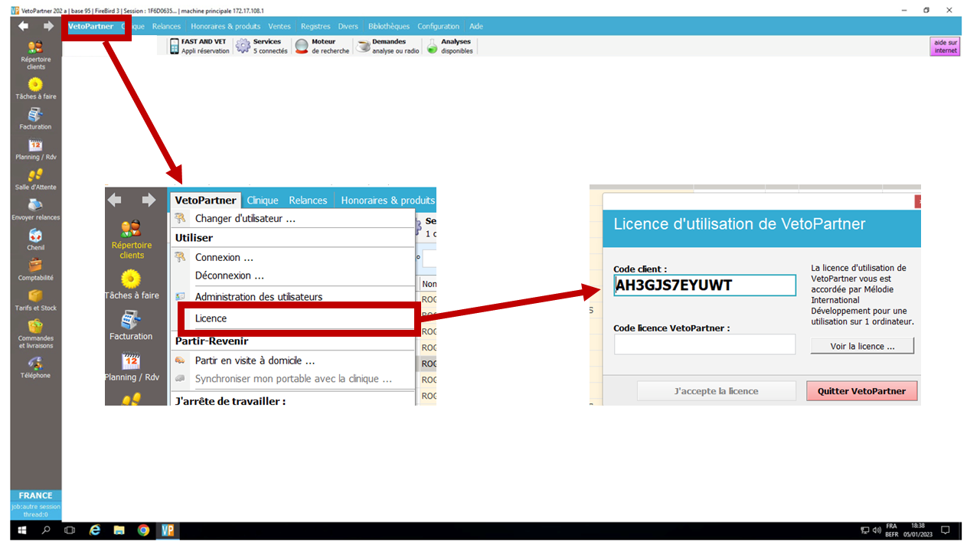Click the aide sur internet button
The image size is (980, 551).
click(x=946, y=47)
